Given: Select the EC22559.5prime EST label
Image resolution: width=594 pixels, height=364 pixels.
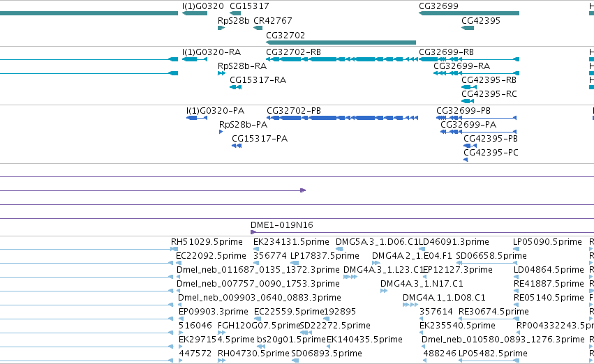Looking at the screenshot, I should point(289,312).
